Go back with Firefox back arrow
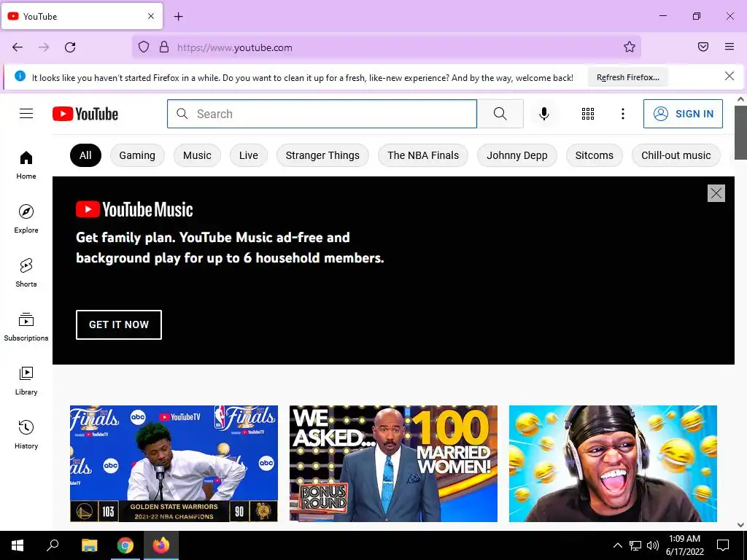747x560 pixels. click(x=18, y=47)
